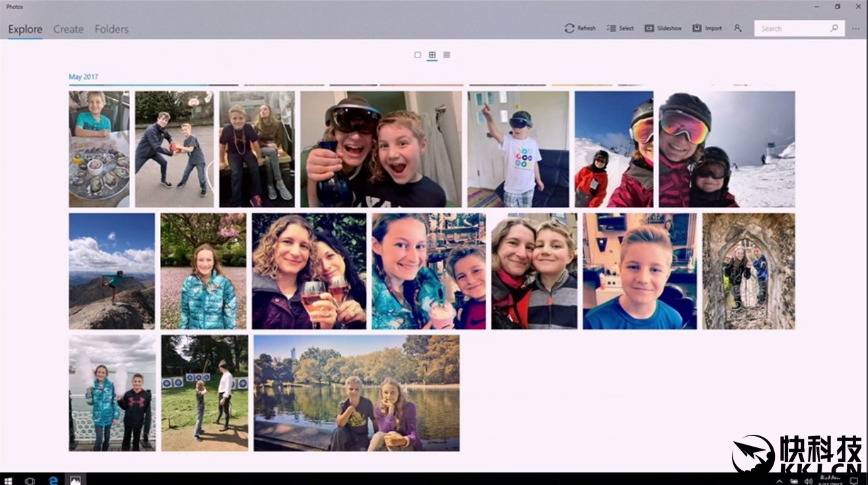Switch to the Create tab
Image resolution: width=868 pixels, height=485 pixels.
[69, 29]
